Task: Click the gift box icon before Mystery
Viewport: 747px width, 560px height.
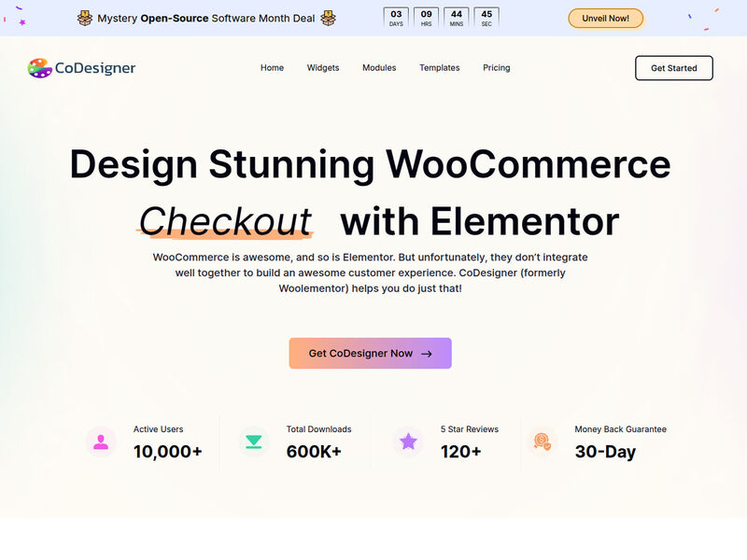Action: click(x=85, y=18)
